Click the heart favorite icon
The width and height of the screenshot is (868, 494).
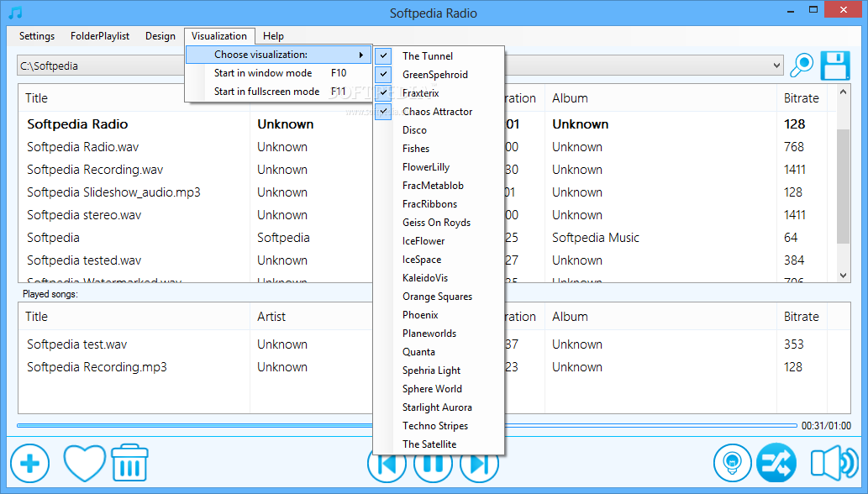click(x=84, y=463)
